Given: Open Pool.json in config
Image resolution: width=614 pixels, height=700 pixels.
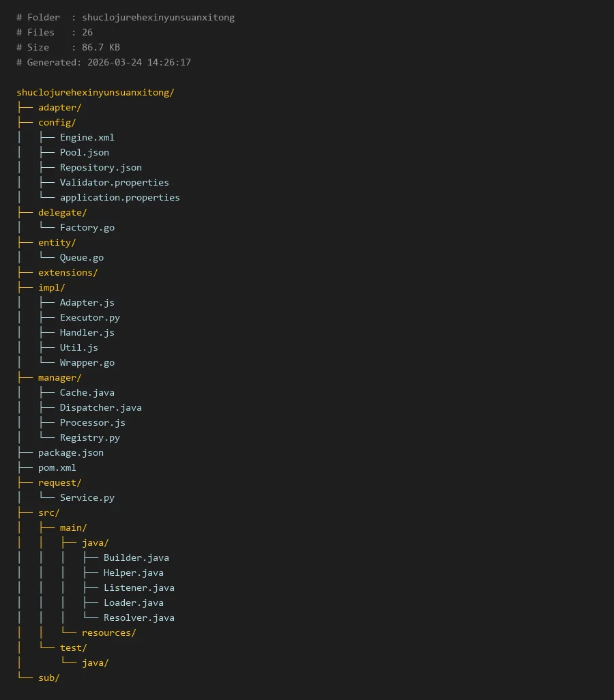Looking at the screenshot, I should pyautogui.click(x=85, y=152).
